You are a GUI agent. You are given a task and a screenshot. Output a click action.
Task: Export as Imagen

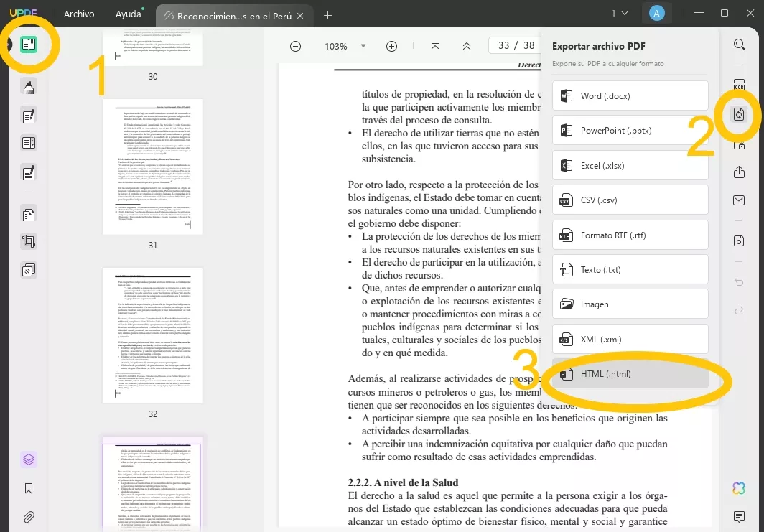630,304
